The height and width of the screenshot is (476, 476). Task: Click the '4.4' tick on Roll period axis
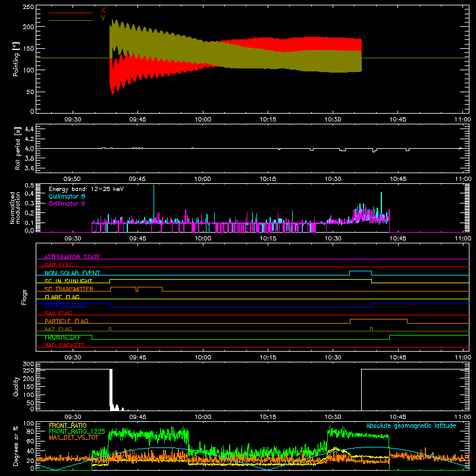point(29,129)
